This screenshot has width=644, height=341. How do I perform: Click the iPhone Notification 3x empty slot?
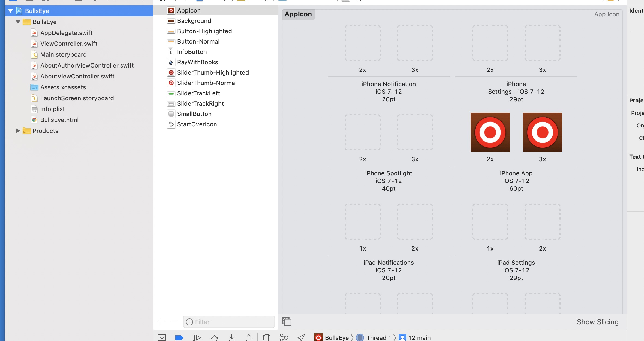click(x=415, y=43)
